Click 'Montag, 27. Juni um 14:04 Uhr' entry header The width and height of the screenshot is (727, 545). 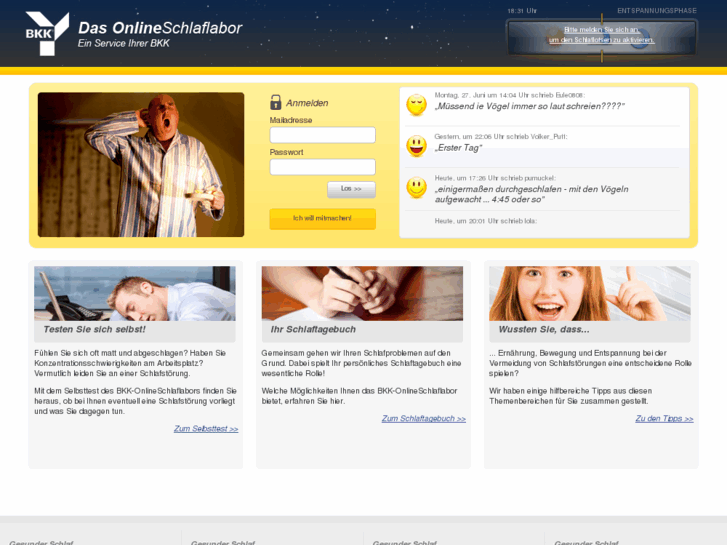point(510,95)
